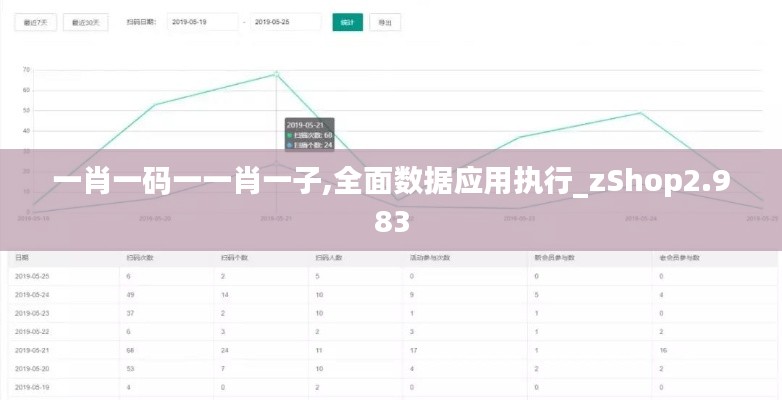Click the 50 label on the y-axis
Viewport: 782px width, 400px height.
(26, 110)
